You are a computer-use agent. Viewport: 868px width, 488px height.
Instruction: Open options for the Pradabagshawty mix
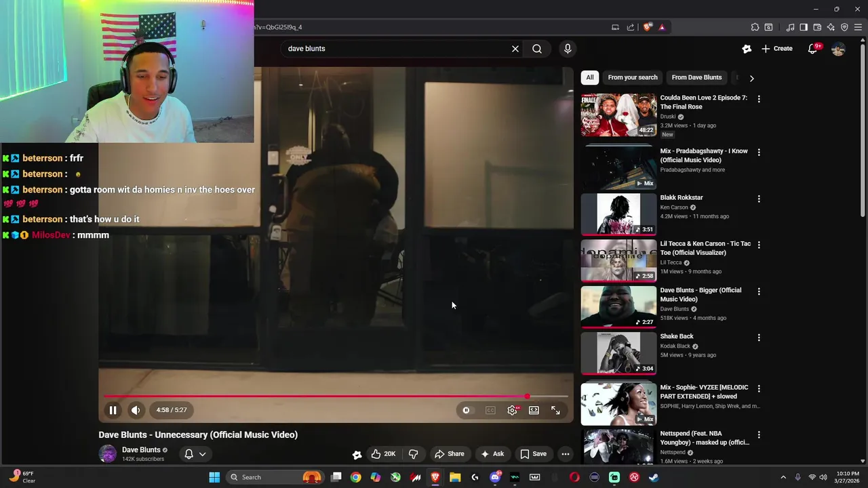click(x=759, y=152)
